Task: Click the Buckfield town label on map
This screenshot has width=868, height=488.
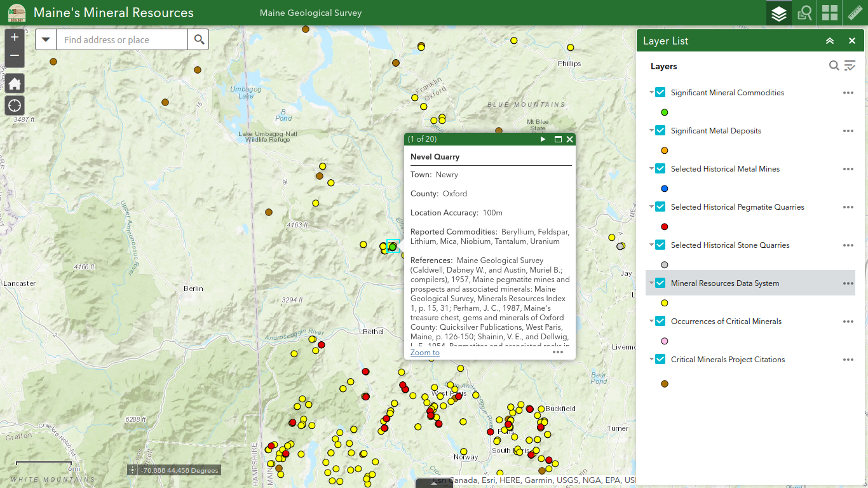Action: (560, 409)
